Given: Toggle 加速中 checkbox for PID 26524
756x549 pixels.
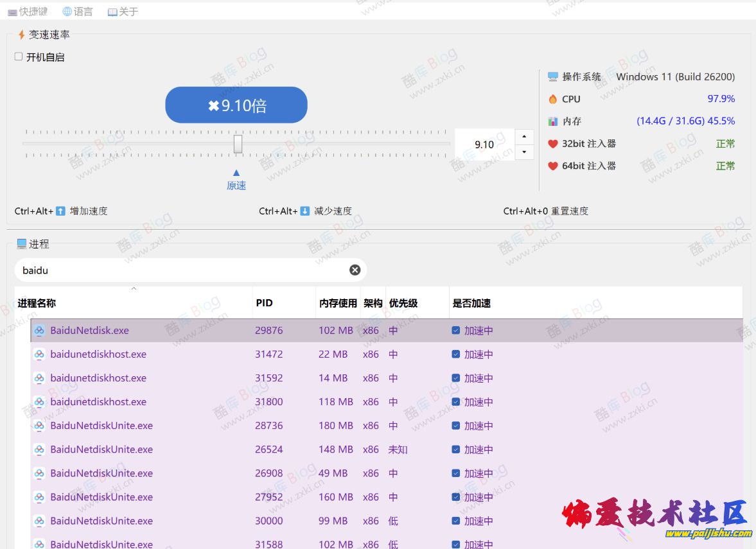Looking at the screenshot, I should tap(455, 449).
